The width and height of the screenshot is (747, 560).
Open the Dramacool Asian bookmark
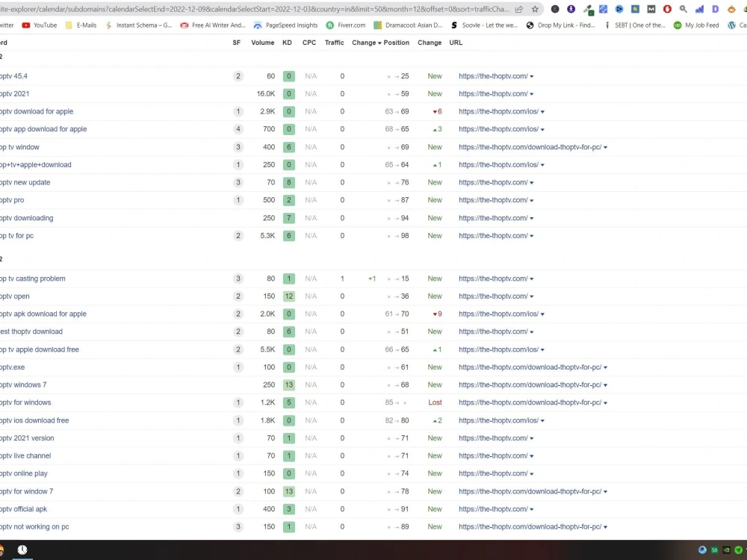click(x=409, y=25)
